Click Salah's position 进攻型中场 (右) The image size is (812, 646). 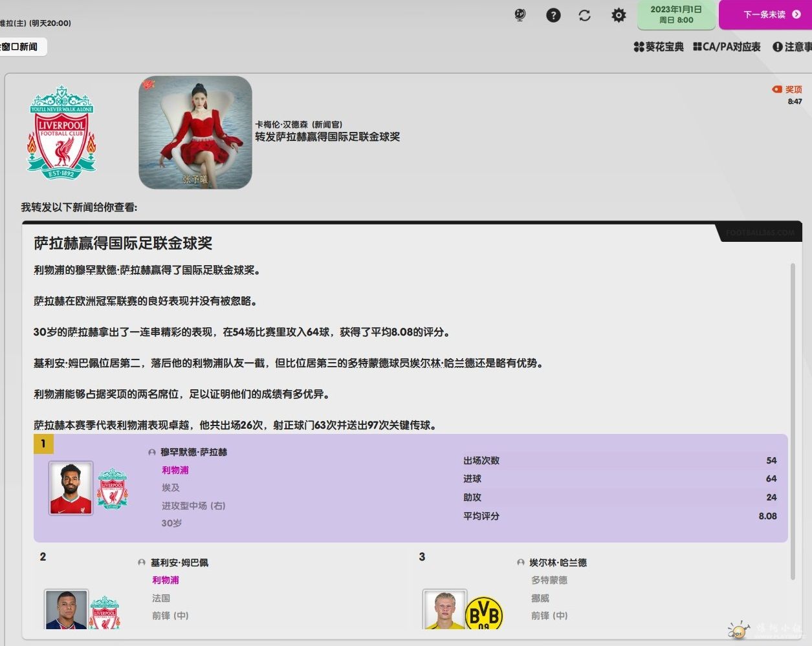point(193,506)
